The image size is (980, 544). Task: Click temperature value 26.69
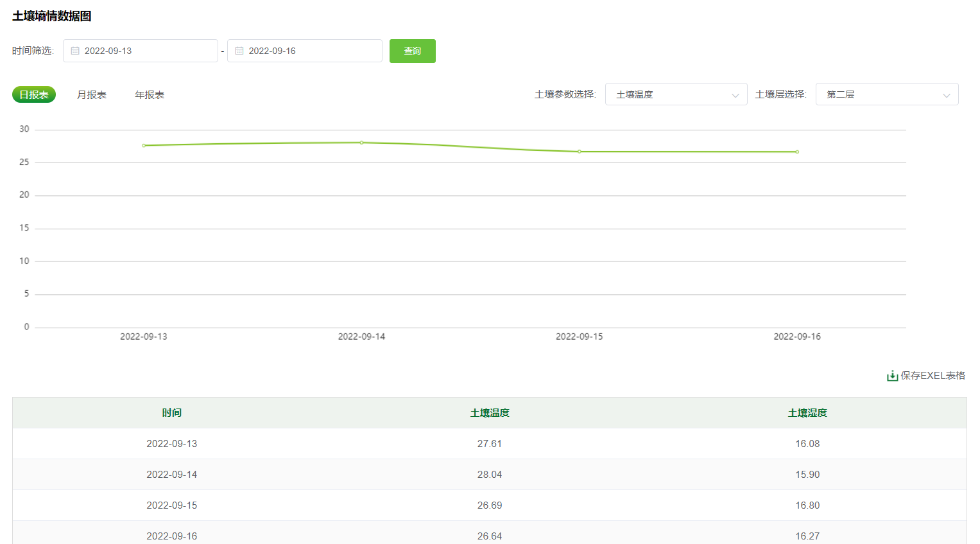[x=490, y=505]
